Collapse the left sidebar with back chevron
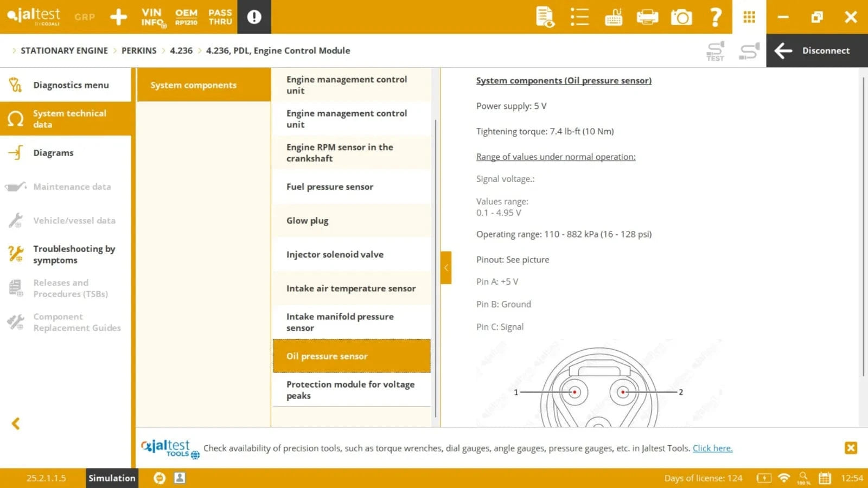This screenshot has width=868, height=488. click(x=16, y=423)
